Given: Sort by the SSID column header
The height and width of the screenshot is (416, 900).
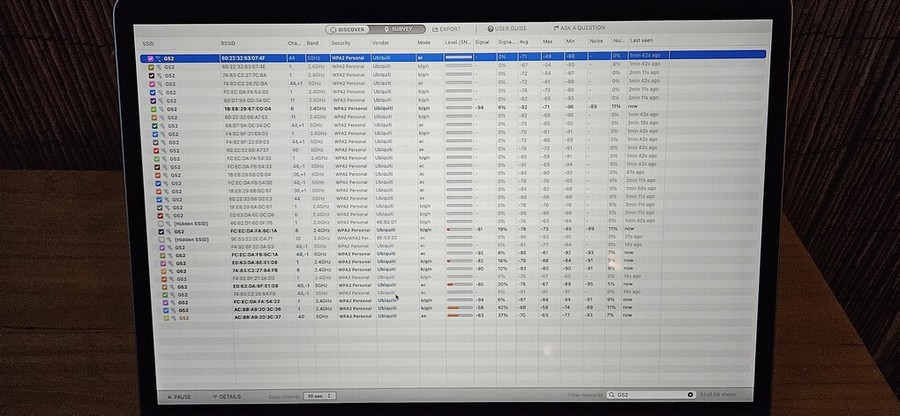Looking at the screenshot, I should [148, 44].
